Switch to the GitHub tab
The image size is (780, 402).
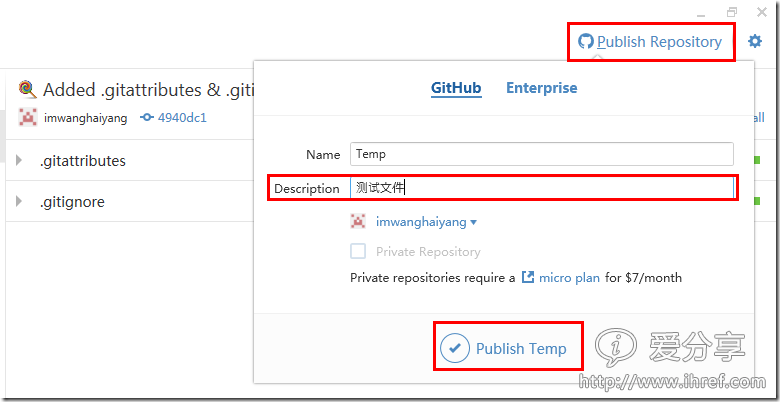[456, 88]
